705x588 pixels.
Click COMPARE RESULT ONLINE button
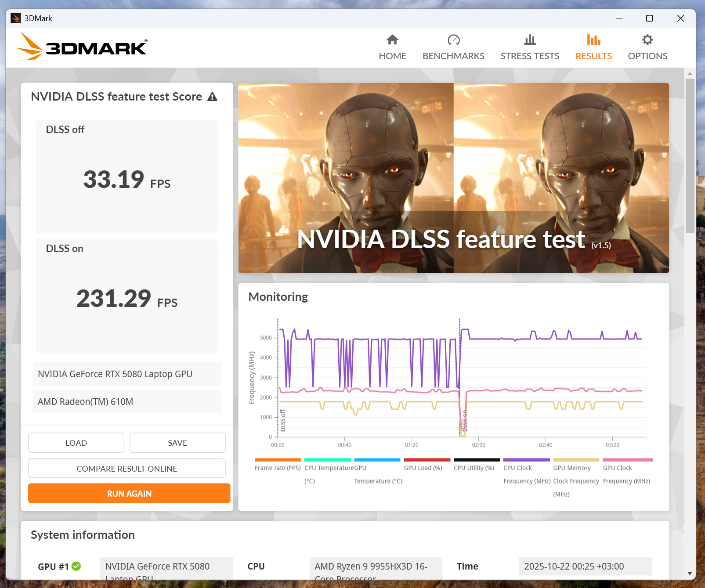(127, 469)
